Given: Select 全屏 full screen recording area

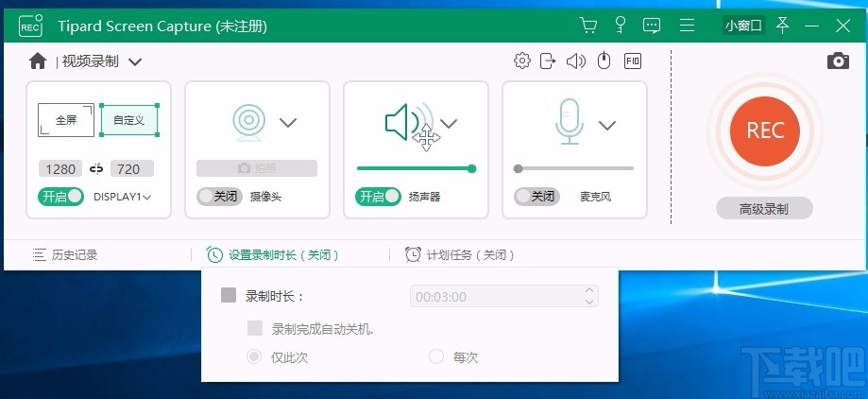Looking at the screenshot, I should (x=66, y=120).
